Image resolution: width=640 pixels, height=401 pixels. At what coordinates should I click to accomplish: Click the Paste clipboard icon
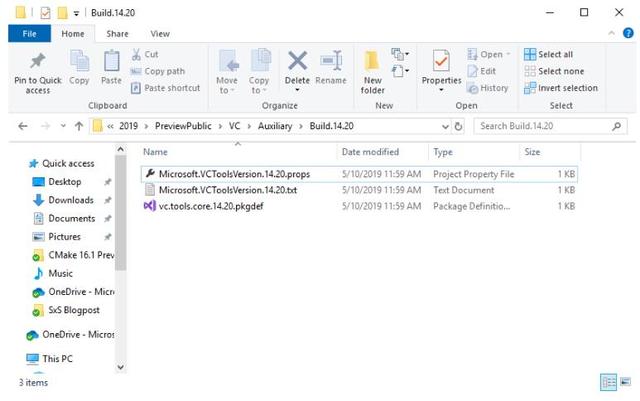[x=111, y=61]
